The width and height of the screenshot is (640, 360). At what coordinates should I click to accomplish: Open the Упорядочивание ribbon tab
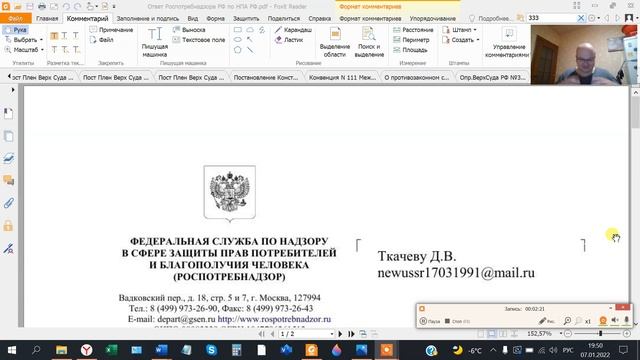tap(433, 18)
